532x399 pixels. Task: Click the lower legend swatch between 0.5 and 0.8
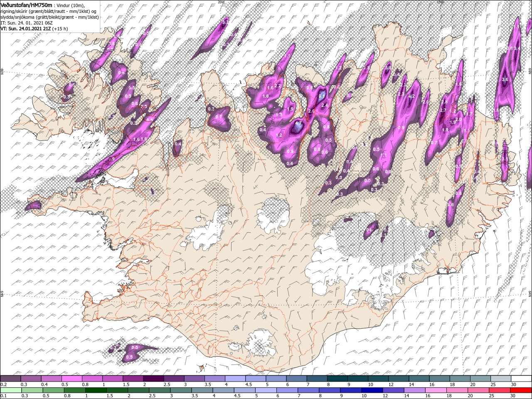tap(54, 390)
